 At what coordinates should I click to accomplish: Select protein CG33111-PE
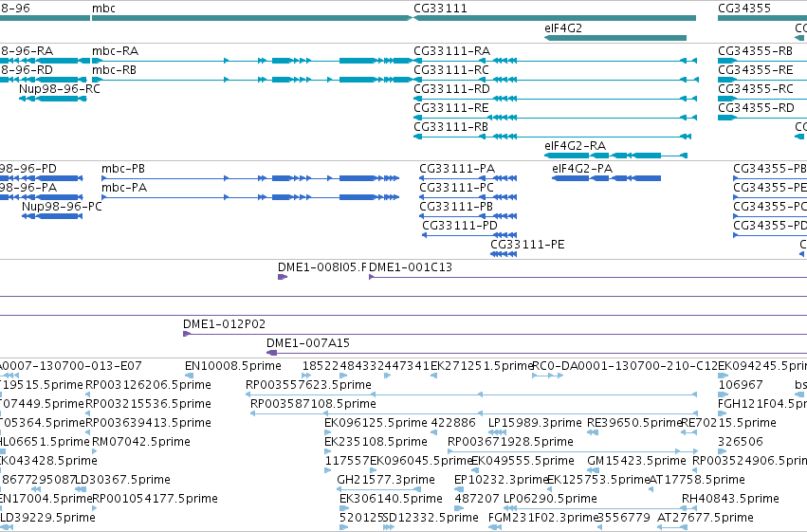tap(504, 254)
